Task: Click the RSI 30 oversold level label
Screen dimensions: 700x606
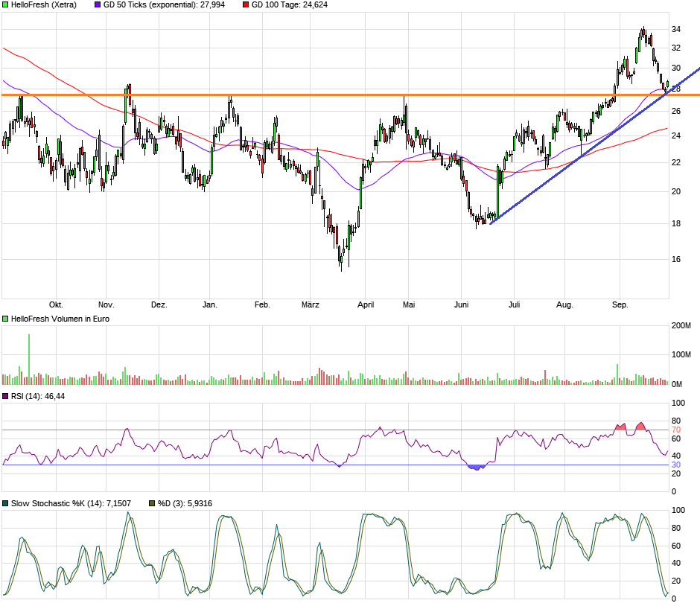Action: [676, 465]
